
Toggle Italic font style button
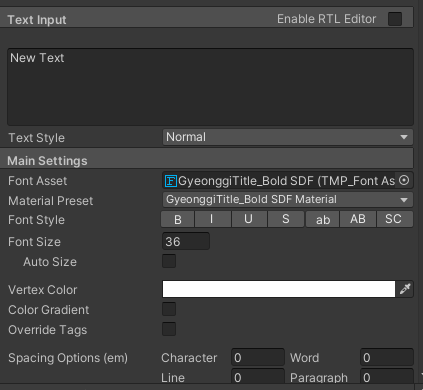[x=213, y=219]
